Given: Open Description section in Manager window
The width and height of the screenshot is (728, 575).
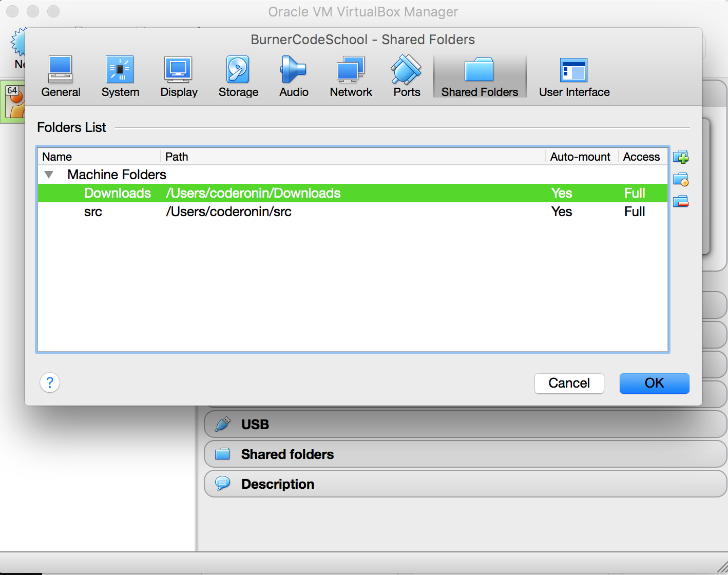Looking at the screenshot, I should (x=465, y=484).
